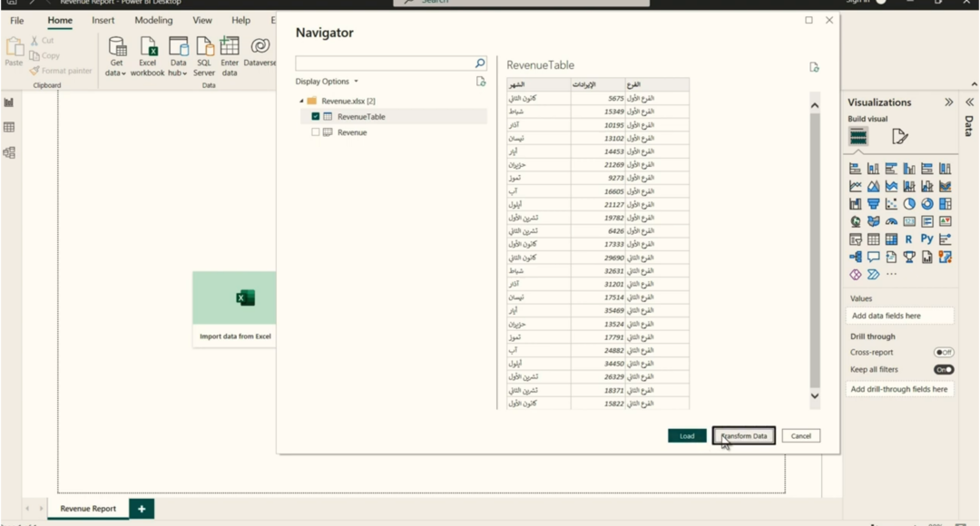Collapse the Revenue.xlsx tree node
The width and height of the screenshot is (980, 526).
[301, 102]
